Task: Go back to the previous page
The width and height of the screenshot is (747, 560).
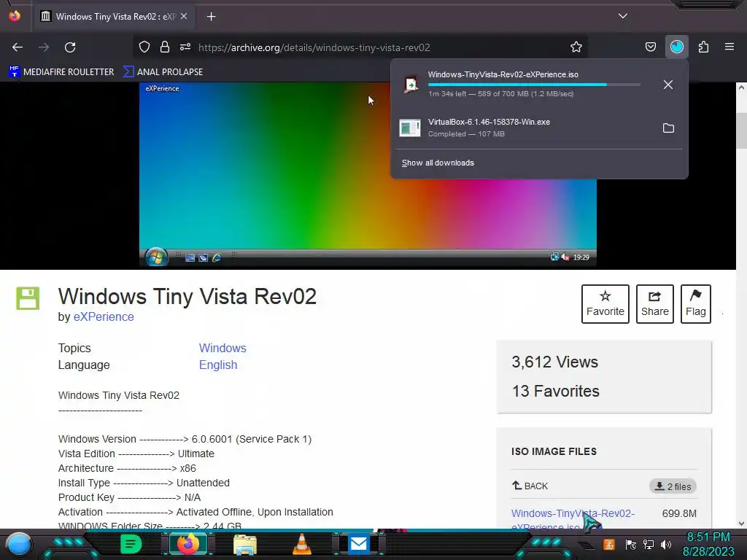Action: (x=18, y=47)
